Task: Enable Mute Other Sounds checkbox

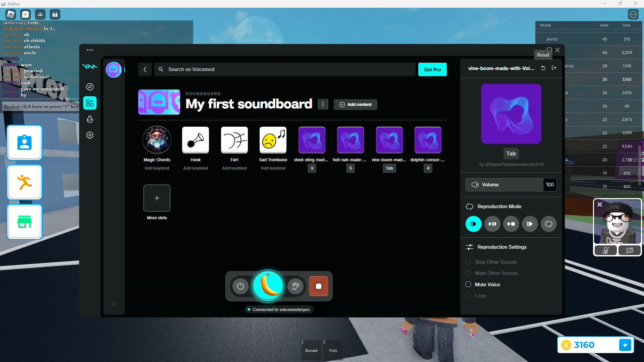Action: 468,273
